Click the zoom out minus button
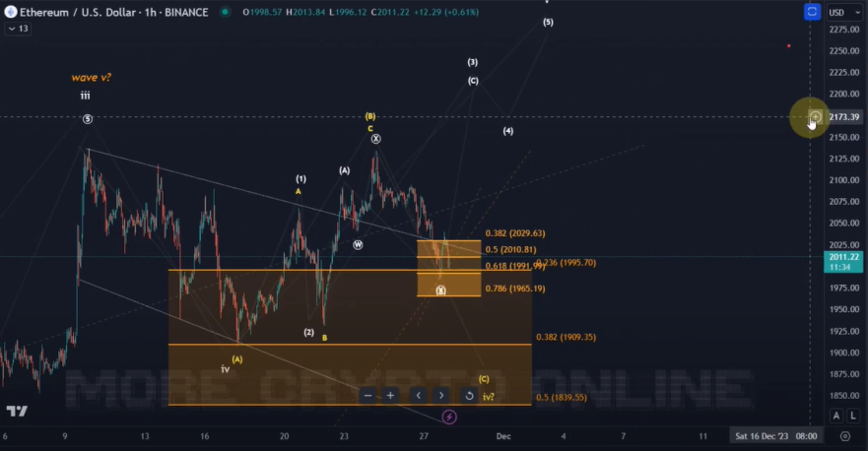The height and width of the screenshot is (451, 868). [367, 395]
